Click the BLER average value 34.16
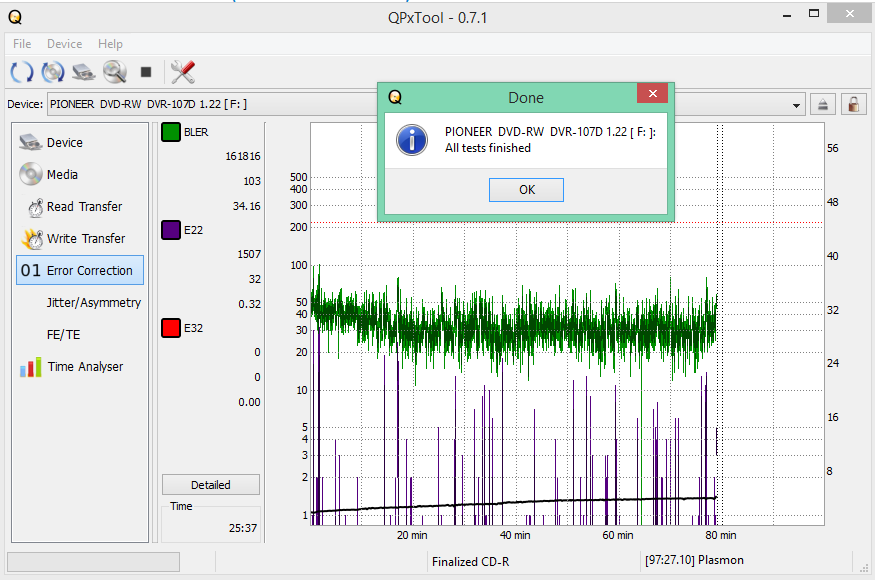875x580 pixels. point(247,206)
